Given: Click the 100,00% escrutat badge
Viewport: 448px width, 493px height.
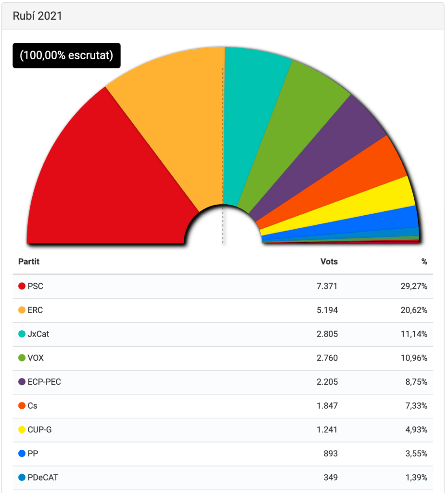Looking at the screenshot, I should 66,56.
